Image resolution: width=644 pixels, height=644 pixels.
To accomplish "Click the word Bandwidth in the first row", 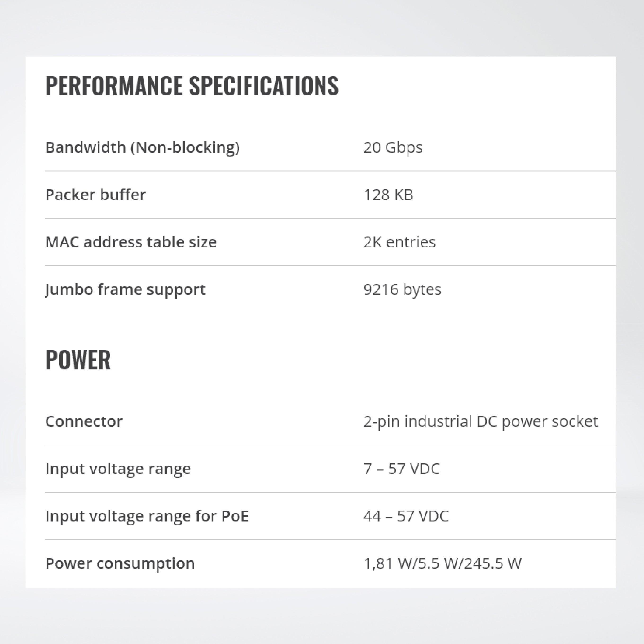I will point(85,147).
